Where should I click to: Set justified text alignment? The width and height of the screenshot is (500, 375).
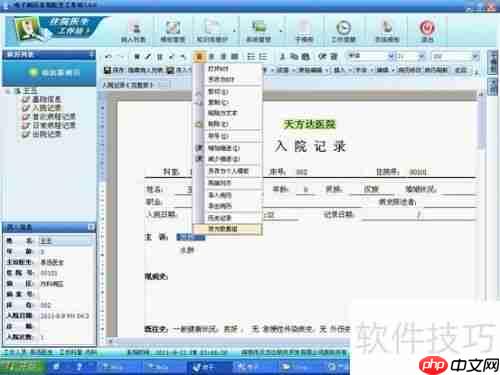235,57
